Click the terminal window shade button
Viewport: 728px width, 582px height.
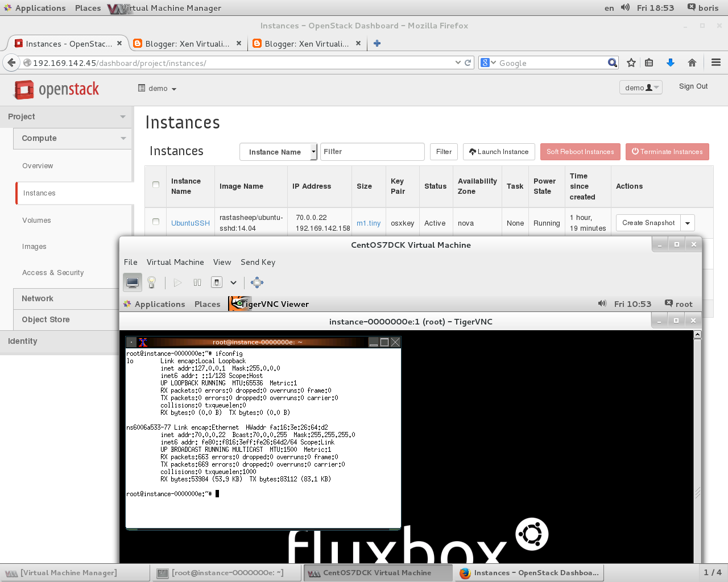point(373,342)
